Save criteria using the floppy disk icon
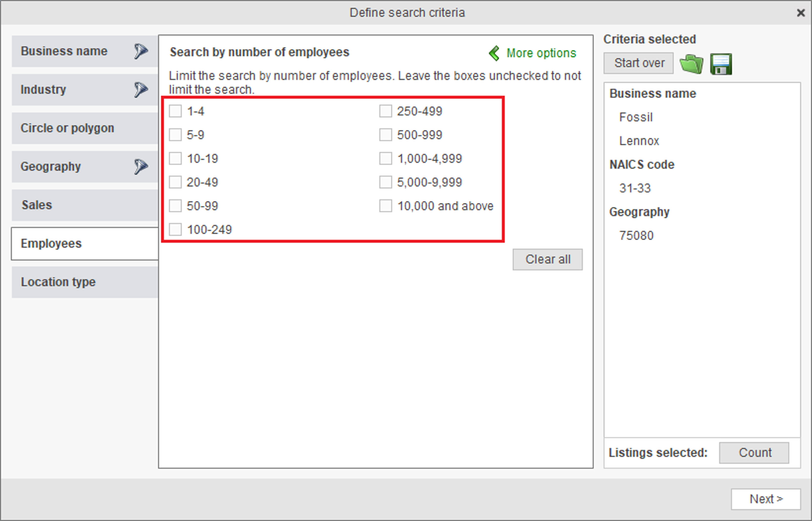 (721, 64)
